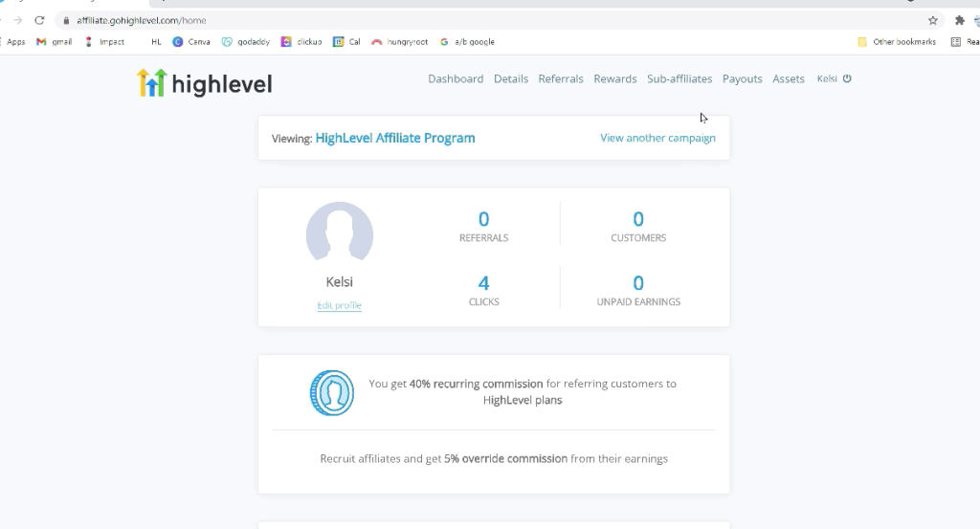This screenshot has width=980, height=529.
Task: Bookmark this page using the star icon
Action: pos(932,20)
